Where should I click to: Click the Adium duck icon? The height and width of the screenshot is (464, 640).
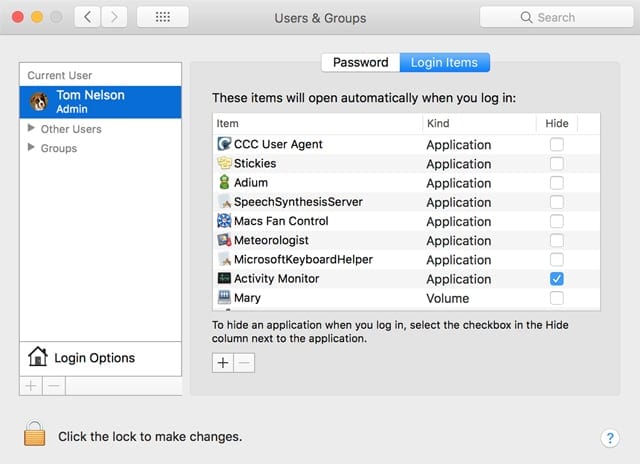point(225,183)
